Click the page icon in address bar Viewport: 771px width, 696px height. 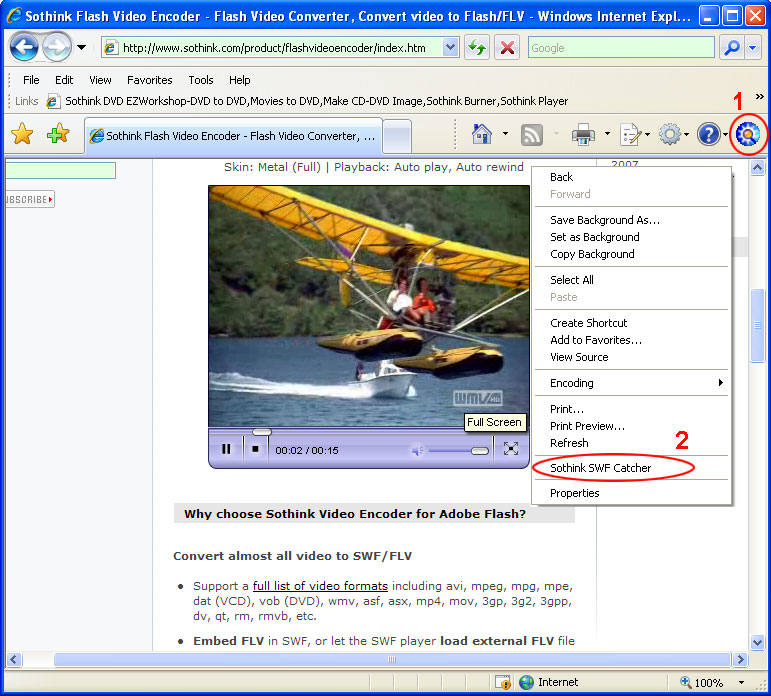[x=111, y=48]
